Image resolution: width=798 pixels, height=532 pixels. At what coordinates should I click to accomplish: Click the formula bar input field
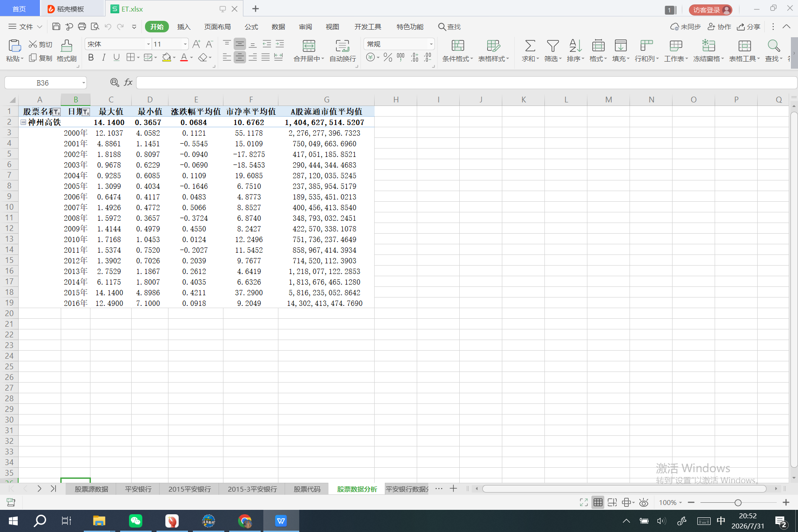pyautogui.click(x=466, y=82)
